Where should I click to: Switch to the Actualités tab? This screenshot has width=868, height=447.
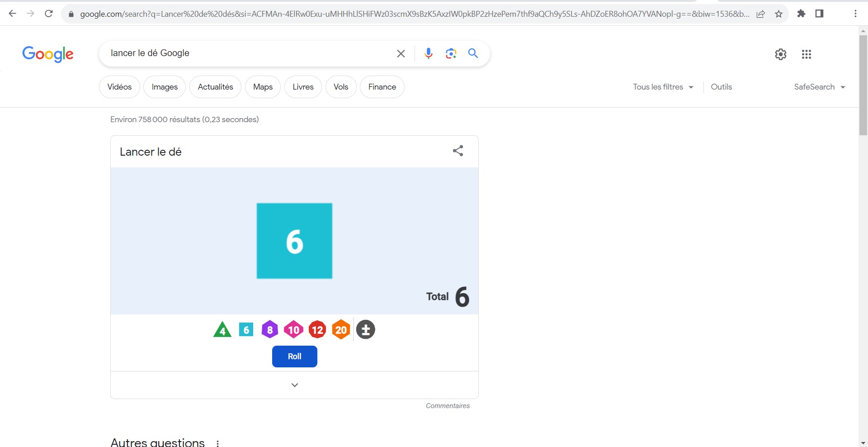click(215, 87)
